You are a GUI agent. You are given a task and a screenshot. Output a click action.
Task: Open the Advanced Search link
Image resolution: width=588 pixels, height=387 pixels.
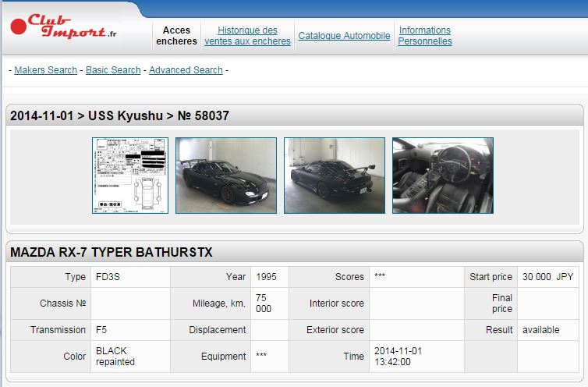tap(186, 70)
